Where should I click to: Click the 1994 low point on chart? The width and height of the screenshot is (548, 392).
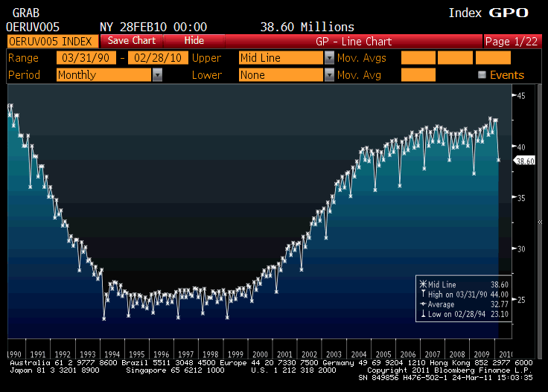coord(104,318)
